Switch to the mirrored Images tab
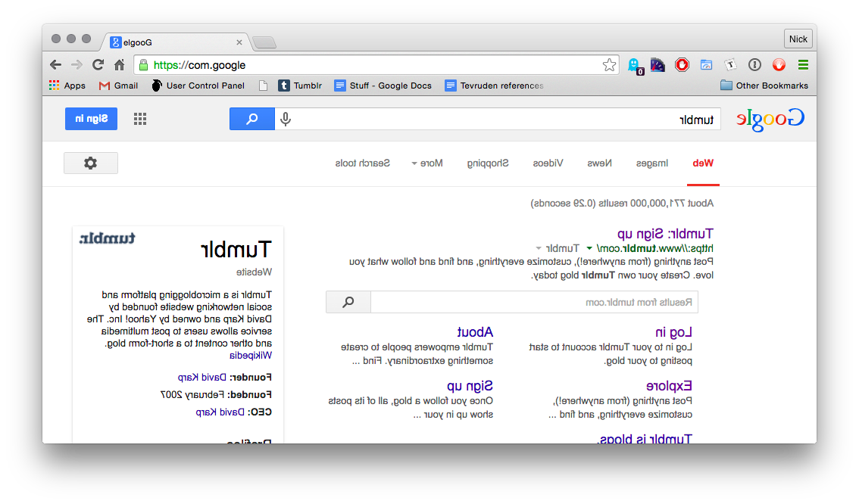Viewport: 859px width, 504px height. pos(652,163)
